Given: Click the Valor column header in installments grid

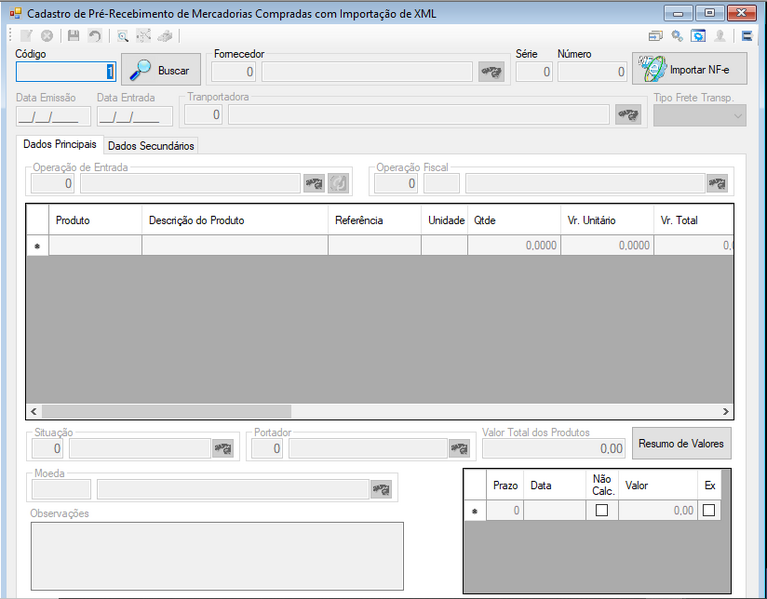Looking at the screenshot, I should pos(658,486).
